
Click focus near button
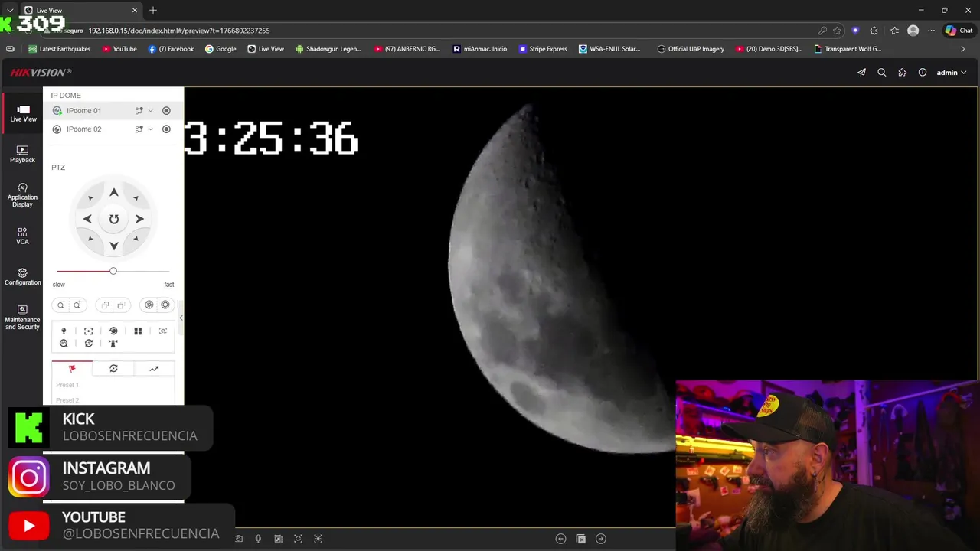[105, 305]
